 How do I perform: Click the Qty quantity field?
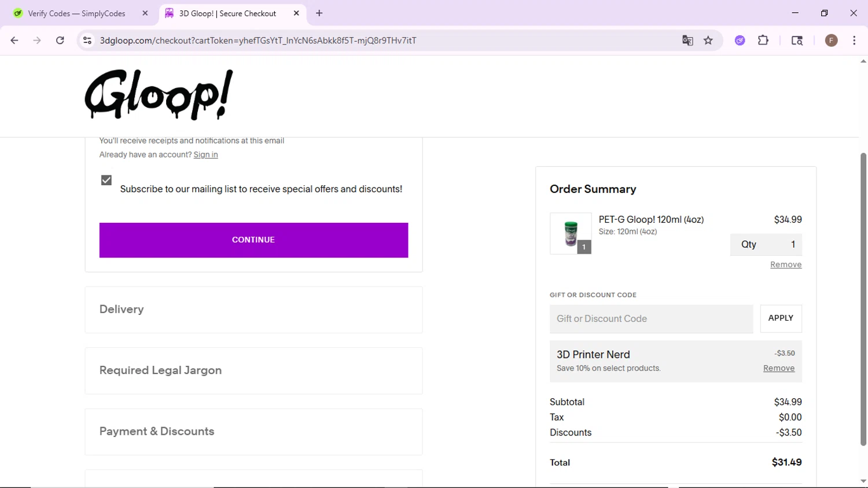(766, 244)
